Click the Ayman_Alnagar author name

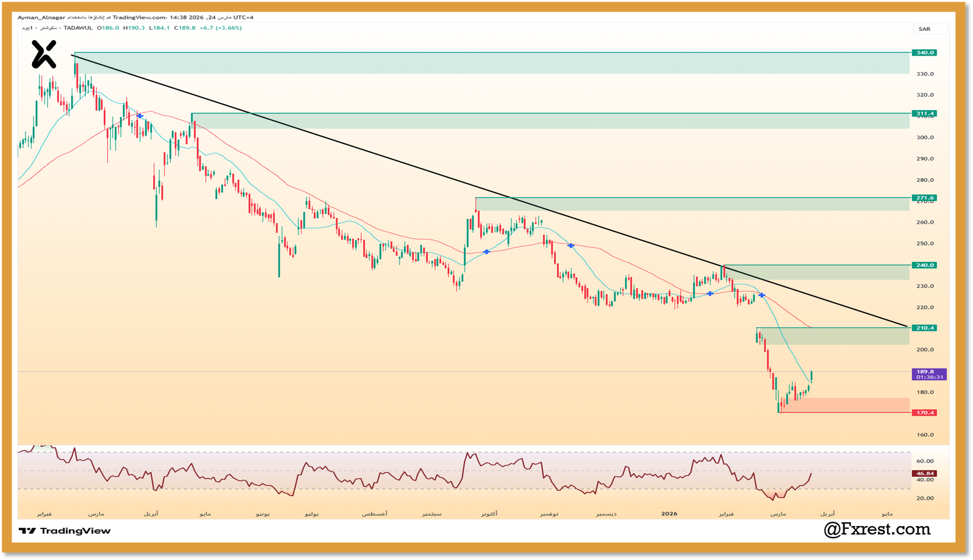(41, 18)
